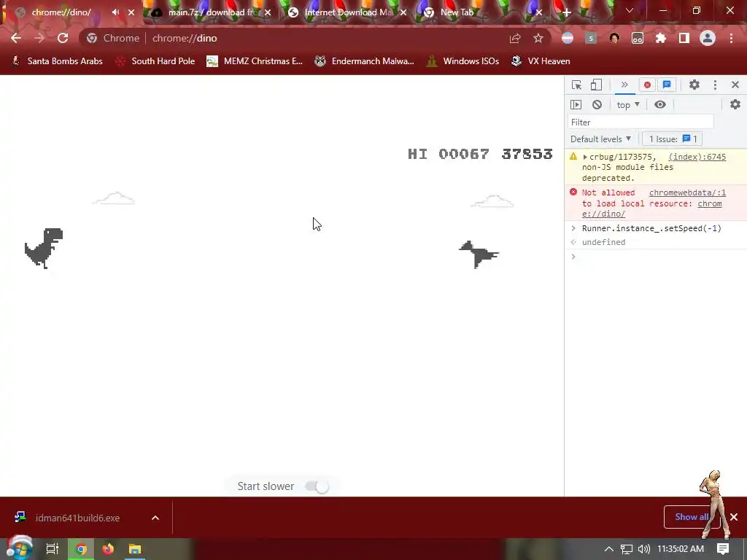Image resolution: width=747 pixels, height=560 pixels.
Task: Open the browser side panel icon
Action: (x=684, y=38)
